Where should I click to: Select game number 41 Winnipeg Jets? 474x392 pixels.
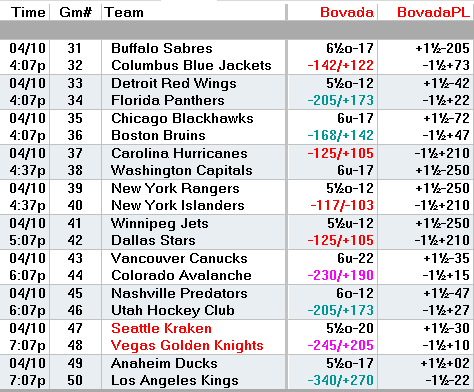(x=75, y=223)
